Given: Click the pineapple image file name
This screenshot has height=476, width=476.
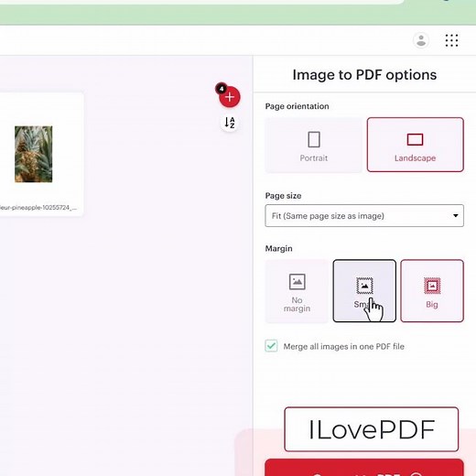Looking at the screenshot, I should tap(38, 208).
